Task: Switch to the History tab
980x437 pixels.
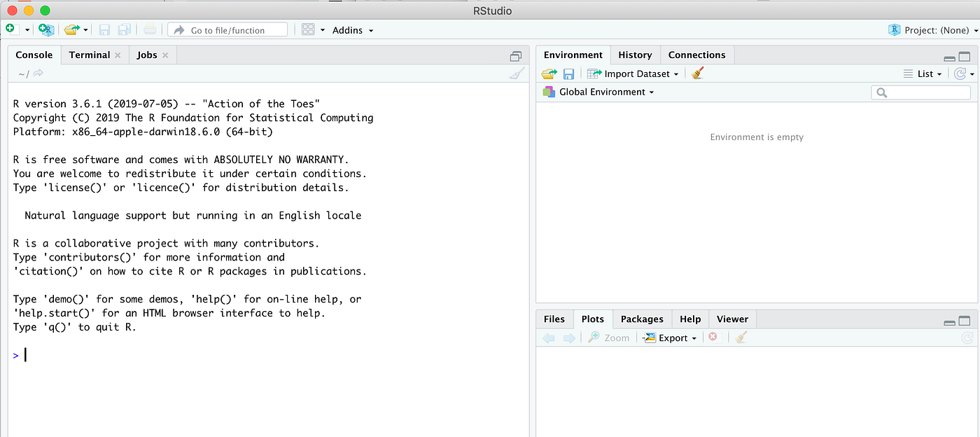Action: [635, 55]
